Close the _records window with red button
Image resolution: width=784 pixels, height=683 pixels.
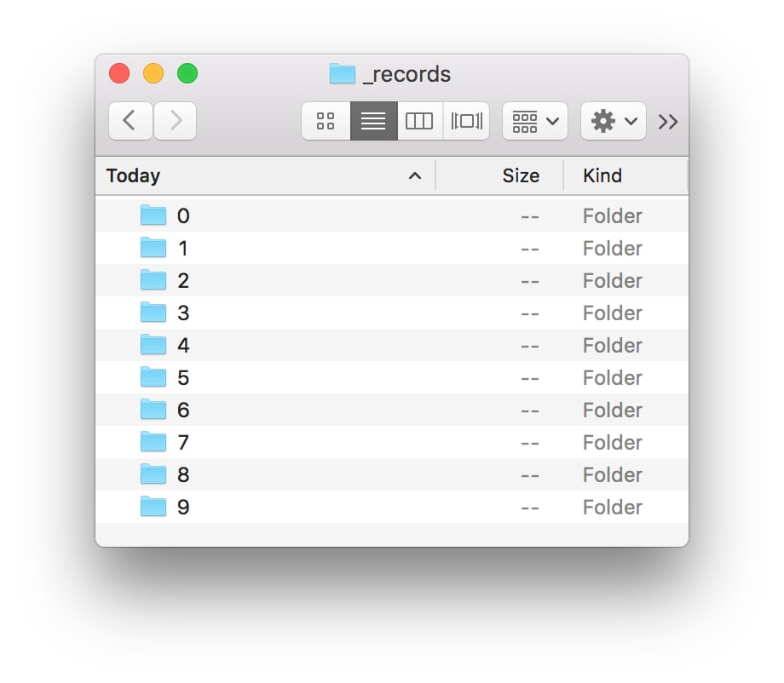coord(119,73)
